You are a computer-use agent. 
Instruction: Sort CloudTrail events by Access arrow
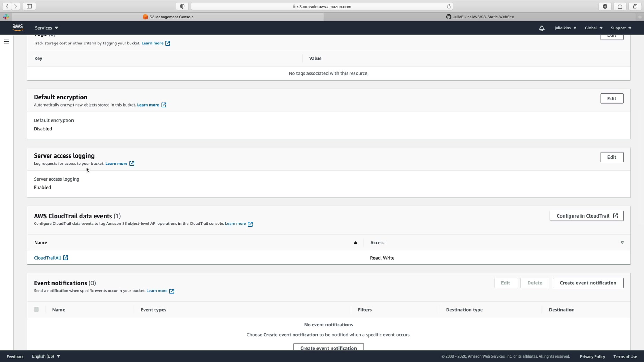point(622,243)
